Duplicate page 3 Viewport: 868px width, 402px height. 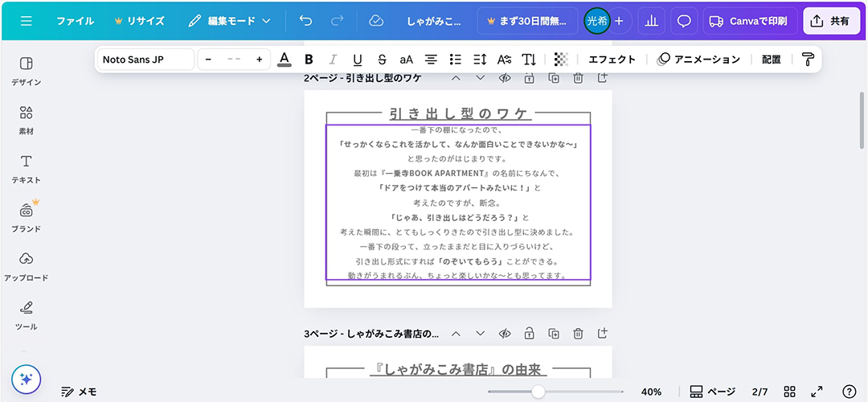pyautogui.click(x=554, y=334)
